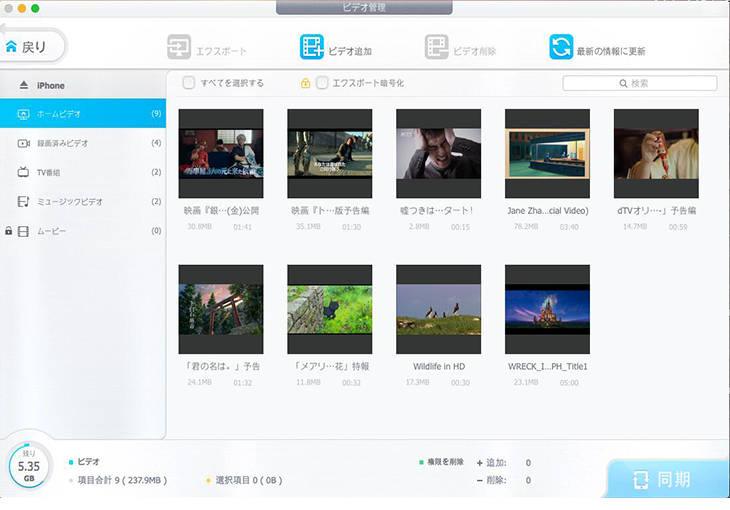Click into the 検索 search field
Screen dimensions: 730x510
[645, 83]
